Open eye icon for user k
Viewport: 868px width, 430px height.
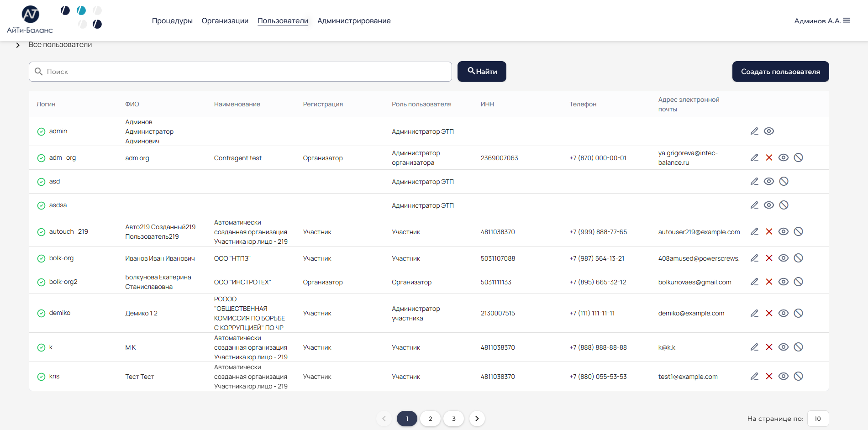[x=784, y=347]
